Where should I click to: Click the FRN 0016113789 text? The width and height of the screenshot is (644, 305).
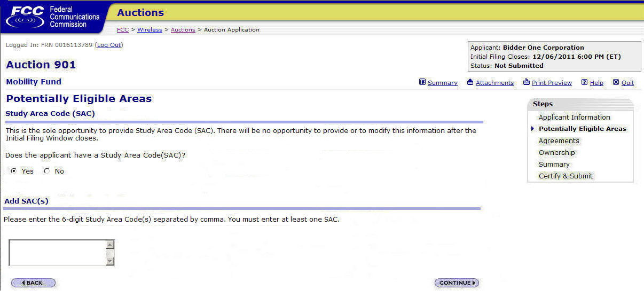click(67, 45)
